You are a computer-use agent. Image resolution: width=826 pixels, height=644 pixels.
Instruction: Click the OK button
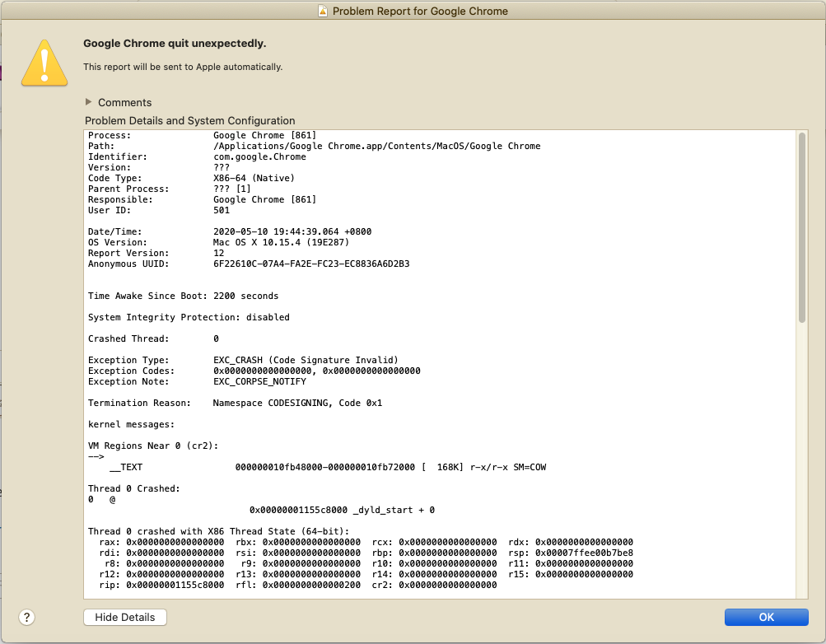(x=766, y=617)
